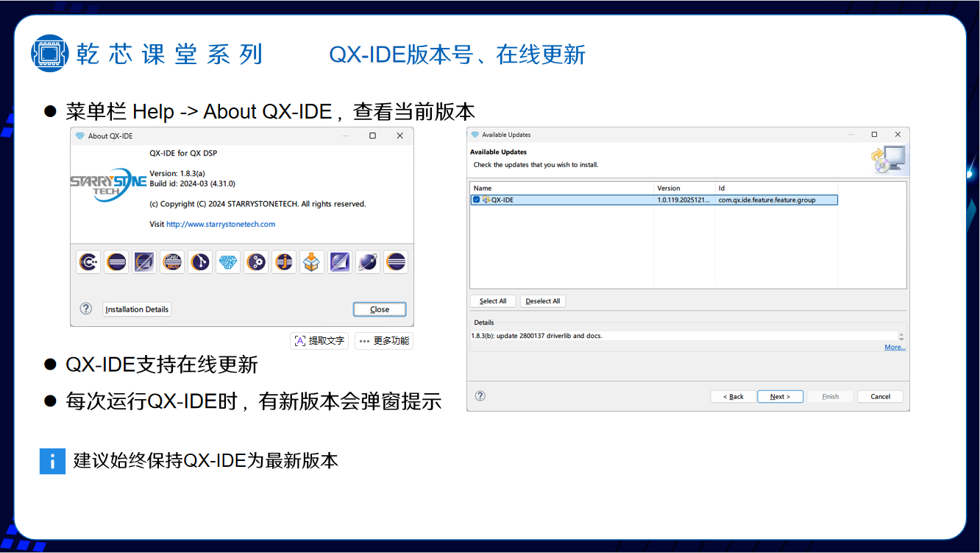Click the Git branch feature icon
The image size is (980, 553).
coord(200,262)
